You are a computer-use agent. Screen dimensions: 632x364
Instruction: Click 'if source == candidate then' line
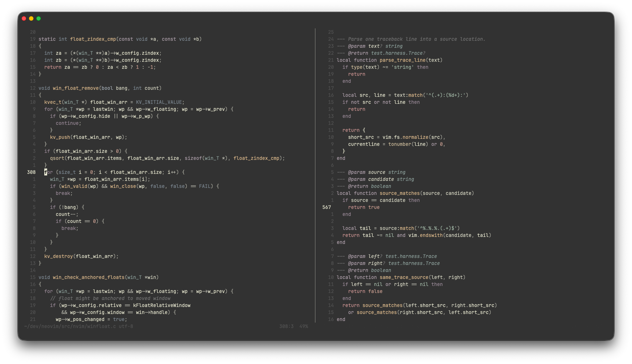[x=381, y=200]
